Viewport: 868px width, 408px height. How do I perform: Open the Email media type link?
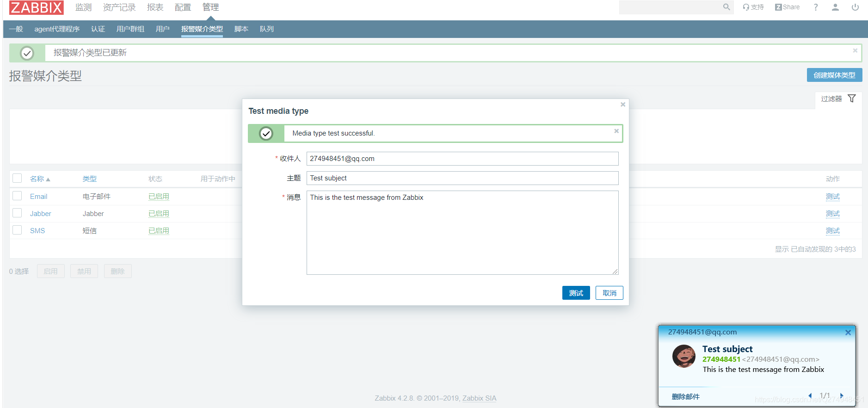coord(38,197)
